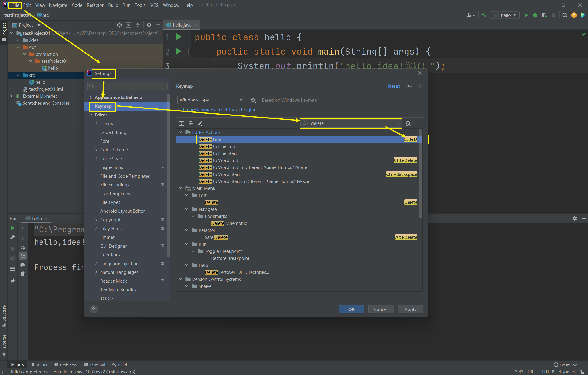The width and height of the screenshot is (588, 375).
Task: Open the Refactor menu
Action: [x=95, y=5]
